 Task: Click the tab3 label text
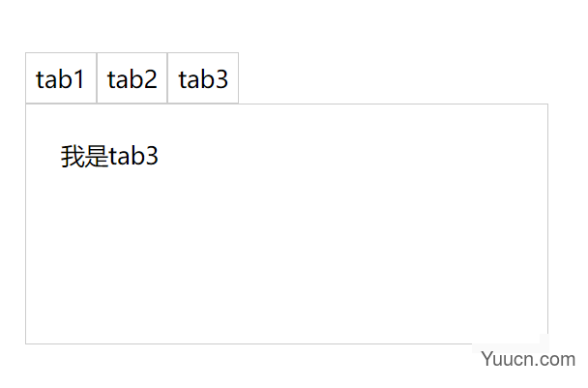[203, 79]
